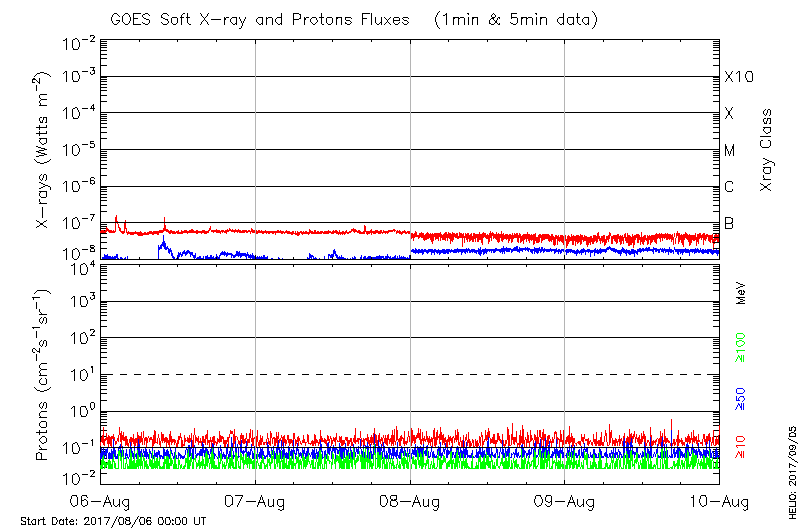This screenshot has width=800, height=530.
Task: Click the HELIO date stamp
Action: [789, 465]
